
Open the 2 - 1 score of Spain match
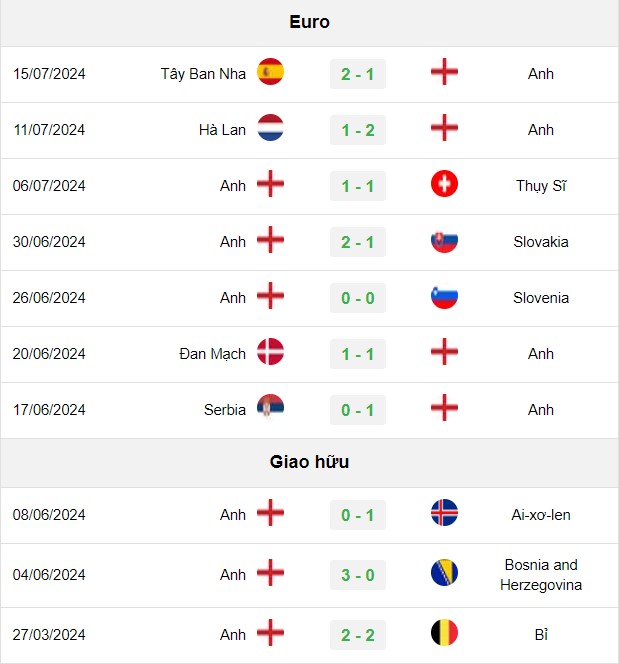358,74
